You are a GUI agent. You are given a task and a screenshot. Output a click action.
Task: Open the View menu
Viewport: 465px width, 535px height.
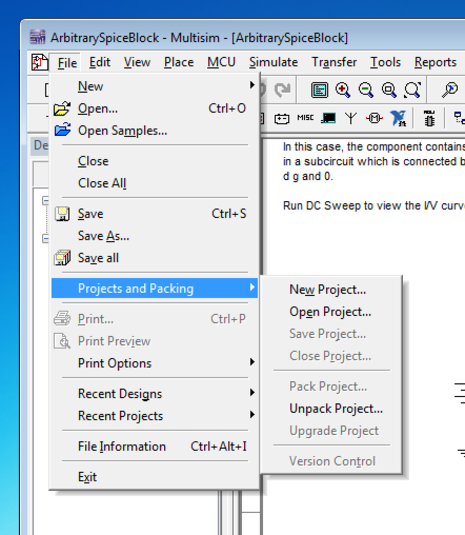click(137, 62)
